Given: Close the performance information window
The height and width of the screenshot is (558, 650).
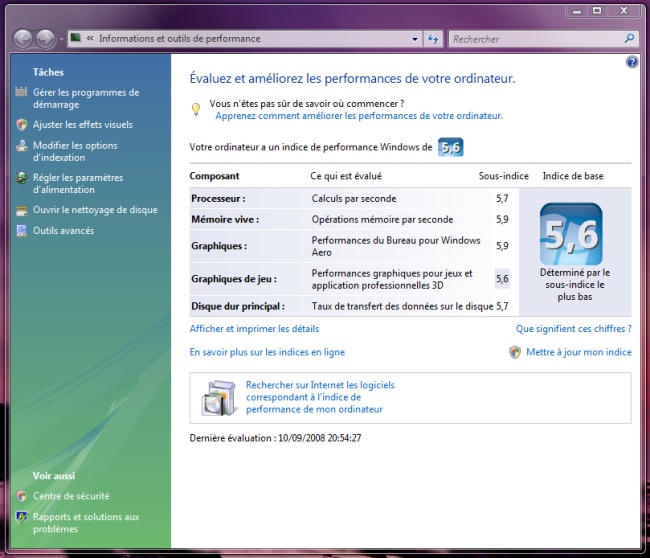Looking at the screenshot, I should (623, 11).
